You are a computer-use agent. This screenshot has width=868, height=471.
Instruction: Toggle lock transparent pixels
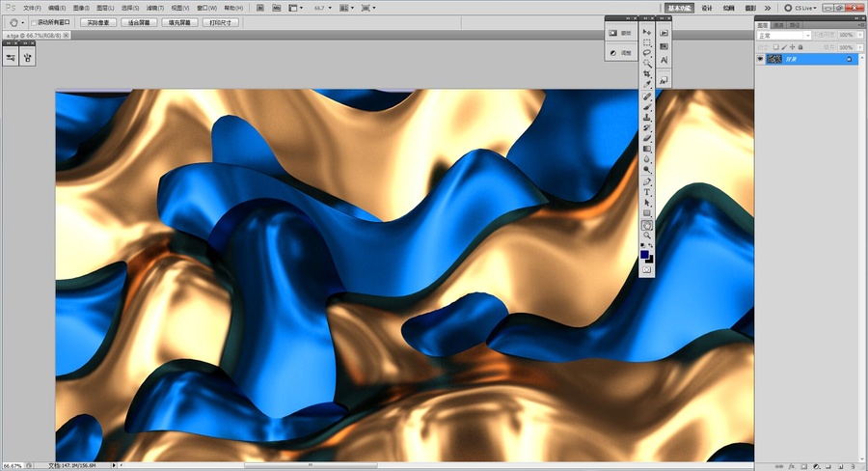(776, 47)
